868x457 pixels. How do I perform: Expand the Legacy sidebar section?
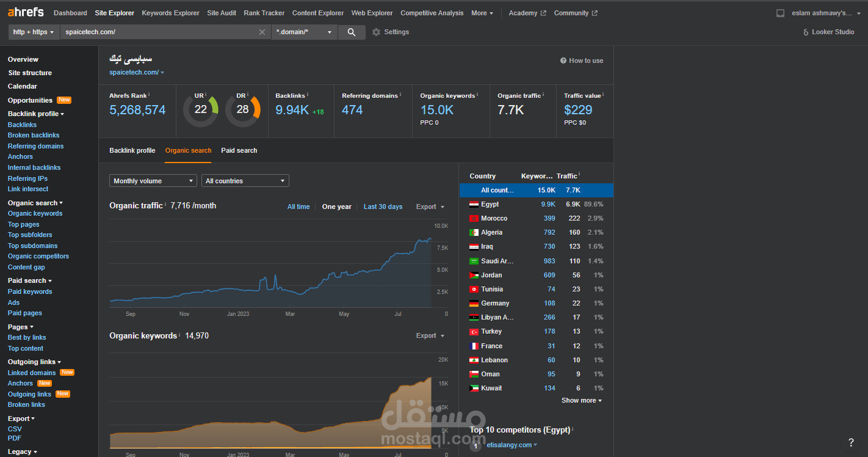(23, 452)
